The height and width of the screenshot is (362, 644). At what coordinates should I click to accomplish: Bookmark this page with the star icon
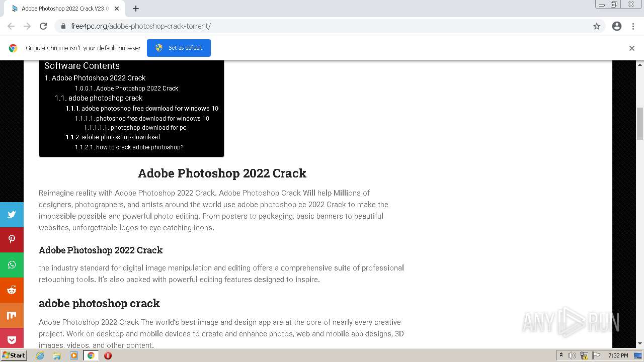[x=597, y=26]
